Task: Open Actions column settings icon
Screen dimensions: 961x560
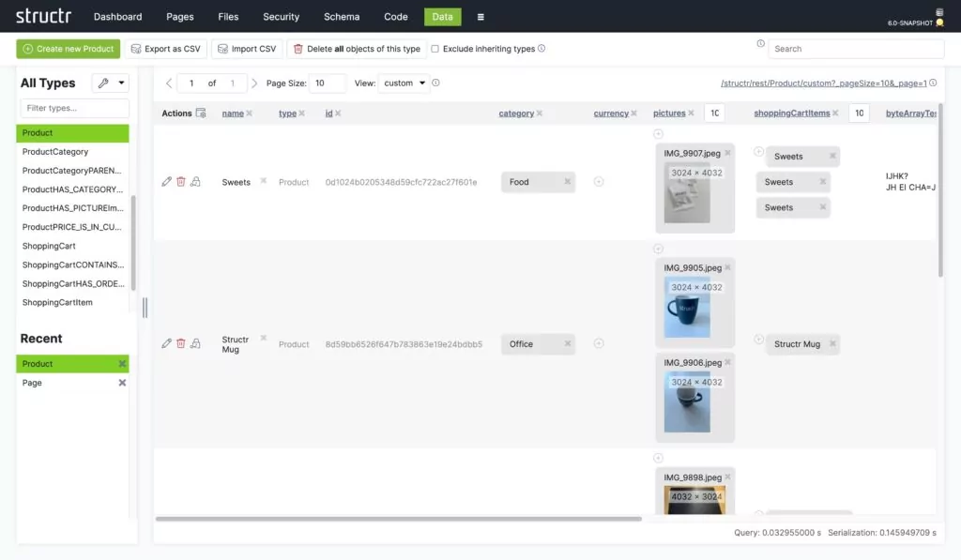Action: (201, 113)
